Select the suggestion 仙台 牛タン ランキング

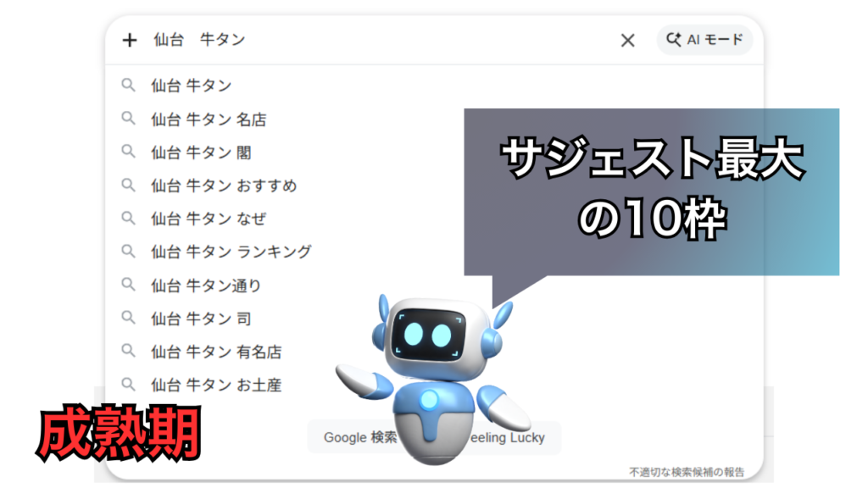tap(229, 251)
